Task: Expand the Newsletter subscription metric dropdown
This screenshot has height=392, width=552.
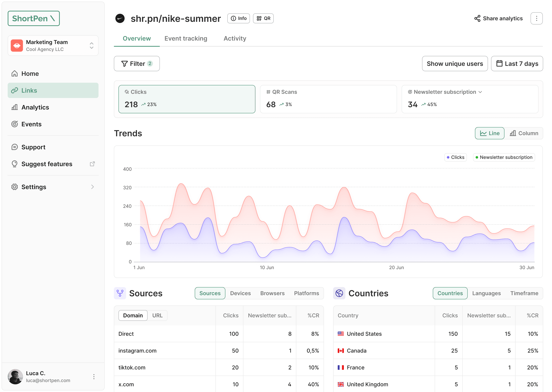Action: (480, 92)
